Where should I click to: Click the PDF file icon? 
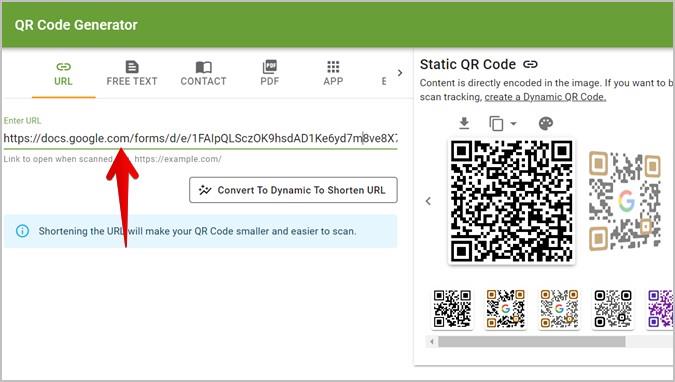pos(269,67)
